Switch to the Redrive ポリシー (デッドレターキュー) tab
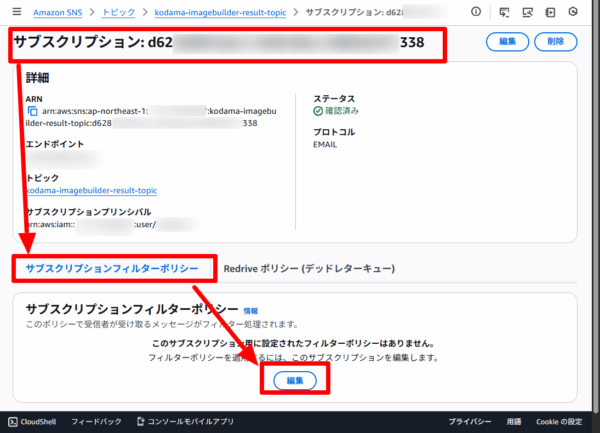 point(309,269)
